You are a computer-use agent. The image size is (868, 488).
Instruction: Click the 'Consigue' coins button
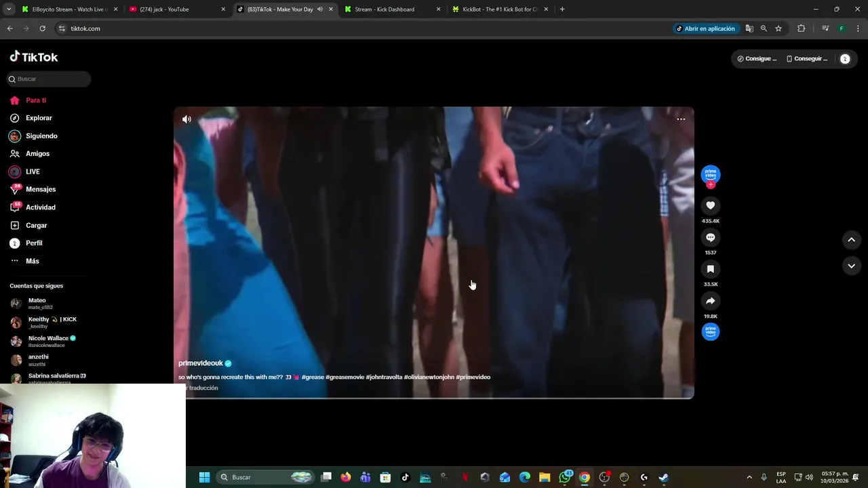click(757, 59)
